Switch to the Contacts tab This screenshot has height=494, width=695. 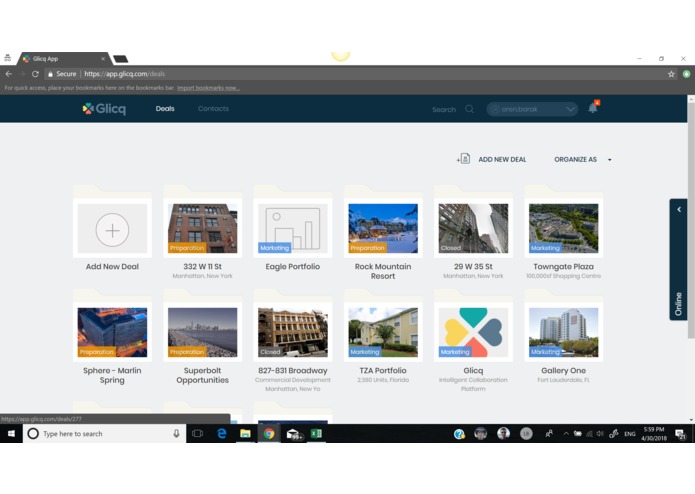coord(213,109)
